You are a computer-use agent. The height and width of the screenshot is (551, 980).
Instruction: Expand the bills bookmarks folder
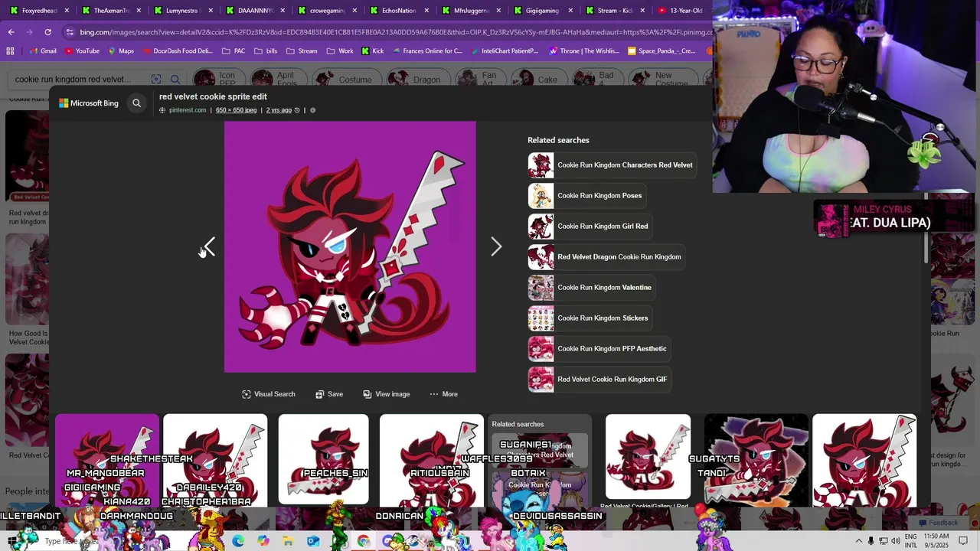click(x=265, y=51)
